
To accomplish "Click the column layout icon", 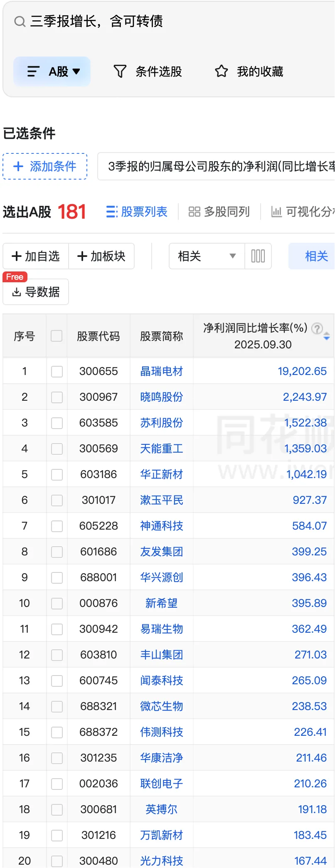I will click(258, 256).
